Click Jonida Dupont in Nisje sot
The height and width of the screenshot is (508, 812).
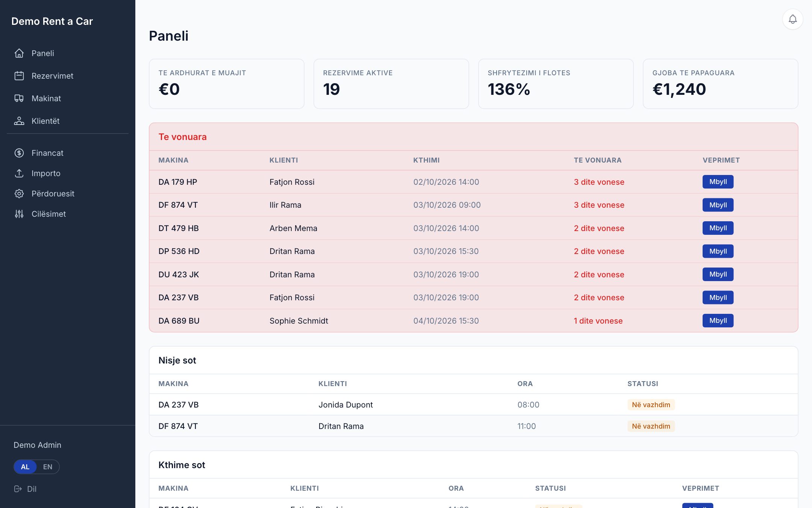click(x=345, y=405)
